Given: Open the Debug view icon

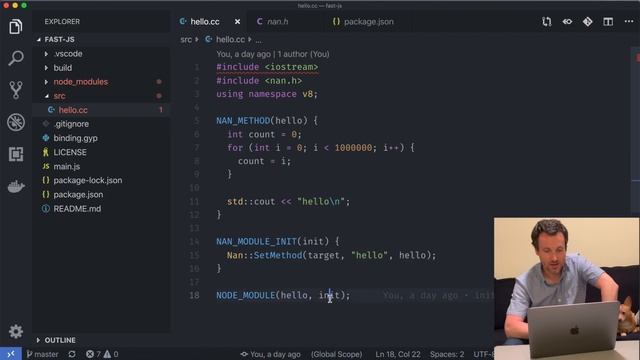Looking at the screenshot, I should tap(16, 122).
